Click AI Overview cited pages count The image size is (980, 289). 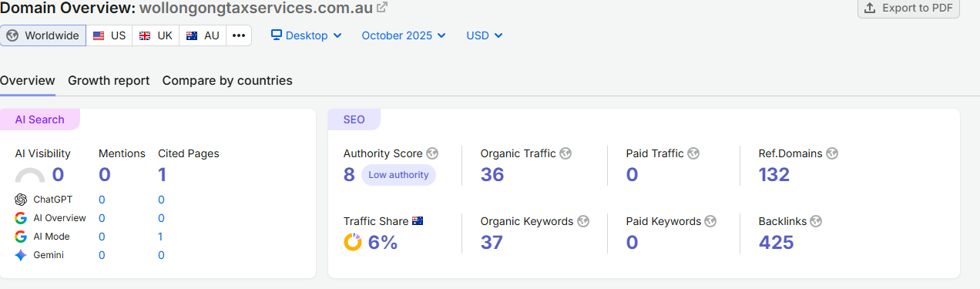point(161,218)
